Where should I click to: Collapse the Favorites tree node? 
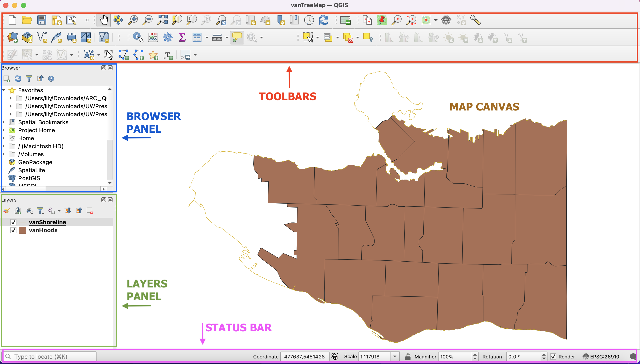4,90
